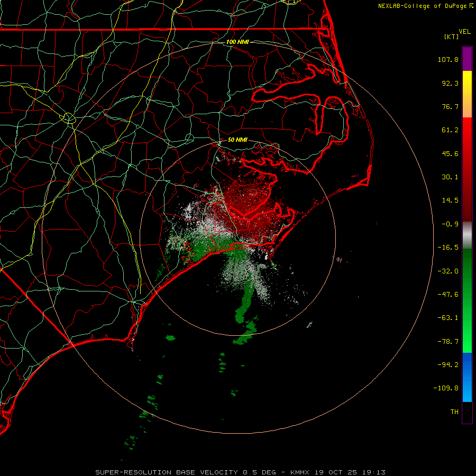The image size is (476, 476).
Task: Click the -109.8 velocity scale value
Action: (446, 388)
